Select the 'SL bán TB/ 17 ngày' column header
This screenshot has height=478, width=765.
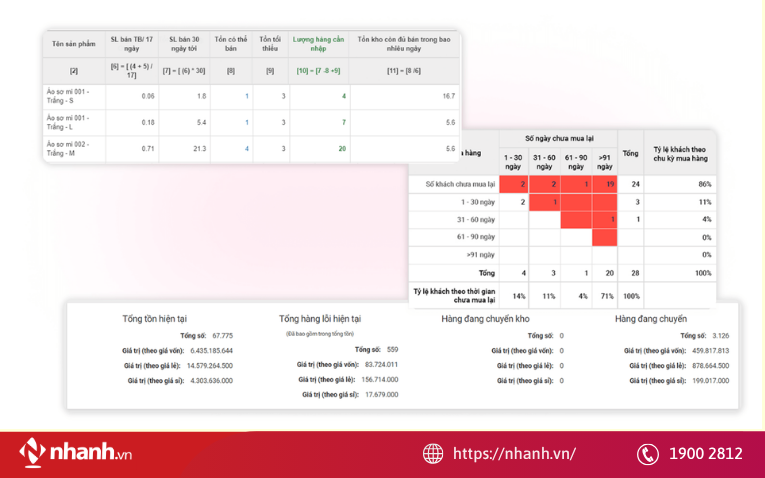pos(132,44)
